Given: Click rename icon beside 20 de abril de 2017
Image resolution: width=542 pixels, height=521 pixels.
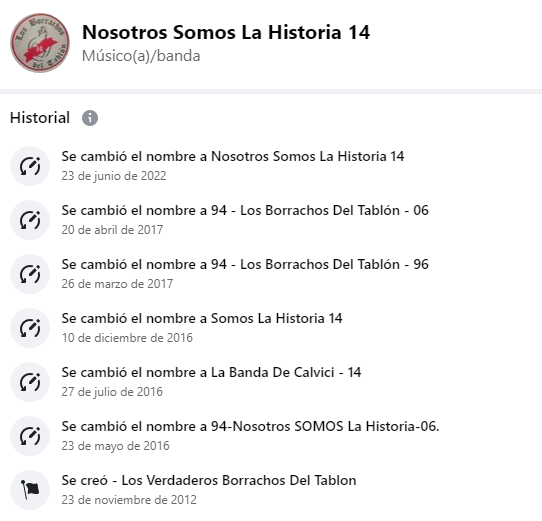Looking at the screenshot, I should coord(30,220).
